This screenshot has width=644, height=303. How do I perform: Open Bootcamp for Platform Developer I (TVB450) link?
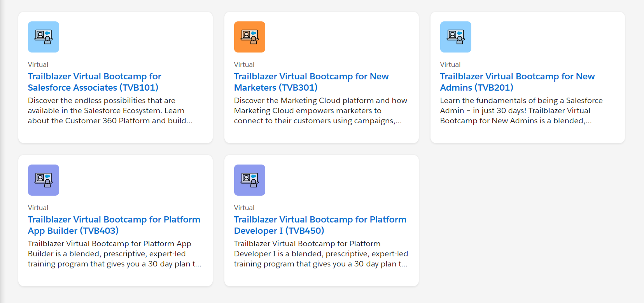[x=320, y=225]
